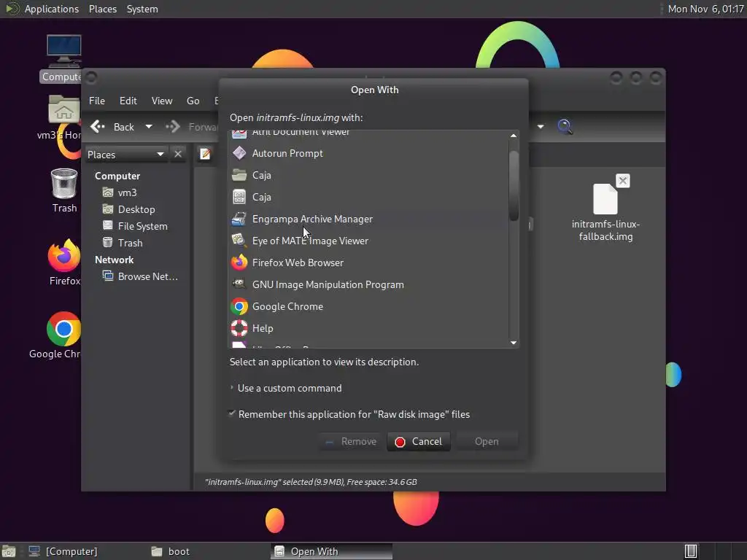This screenshot has width=747, height=560.
Task: Open Trash icon on the desktop
Action: pos(64,183)
